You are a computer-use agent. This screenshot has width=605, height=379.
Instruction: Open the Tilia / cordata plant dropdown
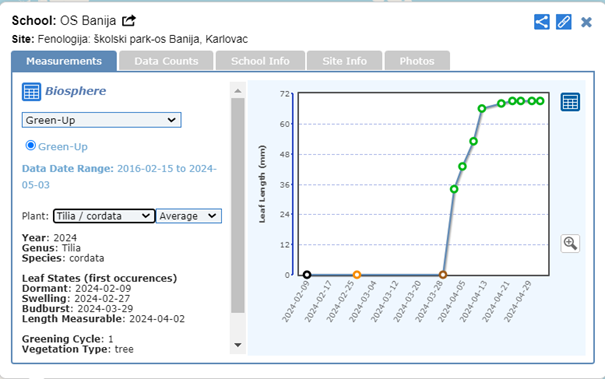click(x=104, y=216)
